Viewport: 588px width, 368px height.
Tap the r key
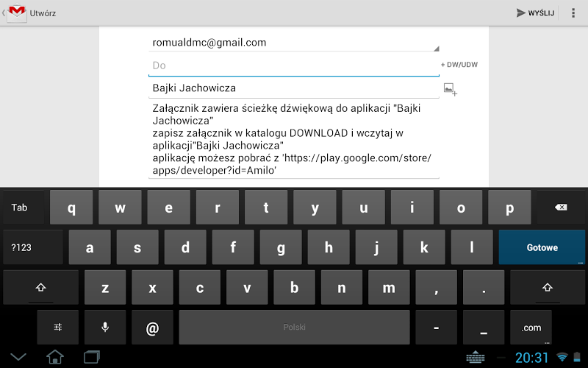218,208
